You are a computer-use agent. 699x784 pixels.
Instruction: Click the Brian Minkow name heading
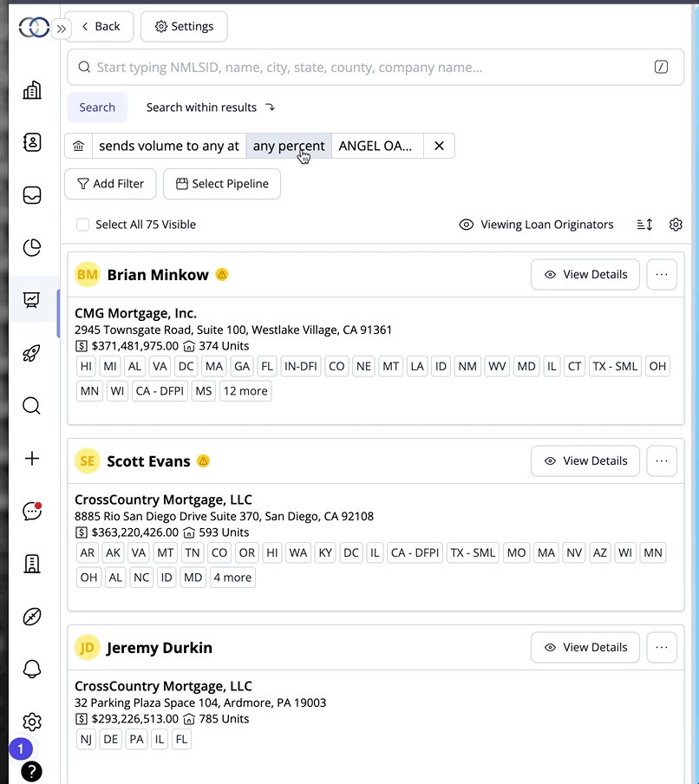158,275
